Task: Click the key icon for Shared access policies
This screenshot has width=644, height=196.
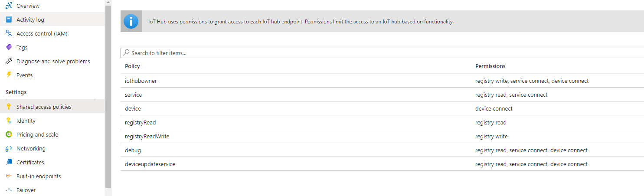Action: click(x=9, y=107)
